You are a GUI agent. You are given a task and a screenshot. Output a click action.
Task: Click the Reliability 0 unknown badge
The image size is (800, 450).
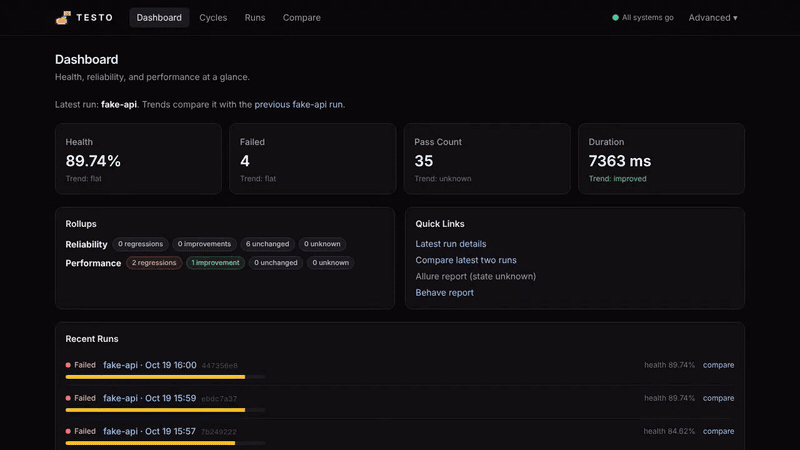(322, 244)
